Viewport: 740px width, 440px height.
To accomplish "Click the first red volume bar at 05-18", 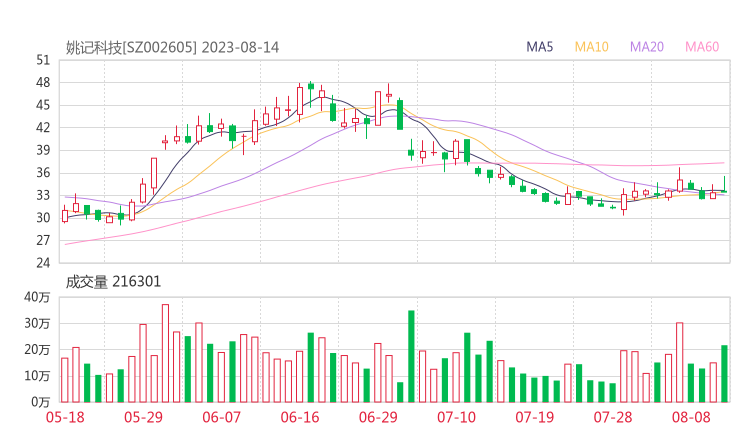I will tap(65, 380).
